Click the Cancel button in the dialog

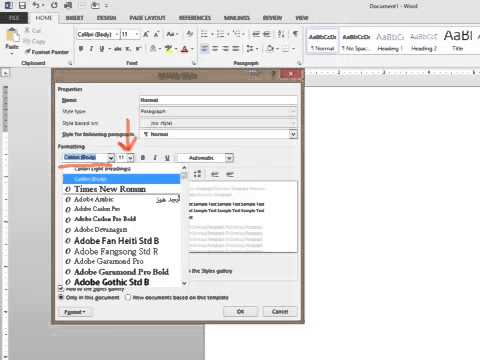click(280, 311)
